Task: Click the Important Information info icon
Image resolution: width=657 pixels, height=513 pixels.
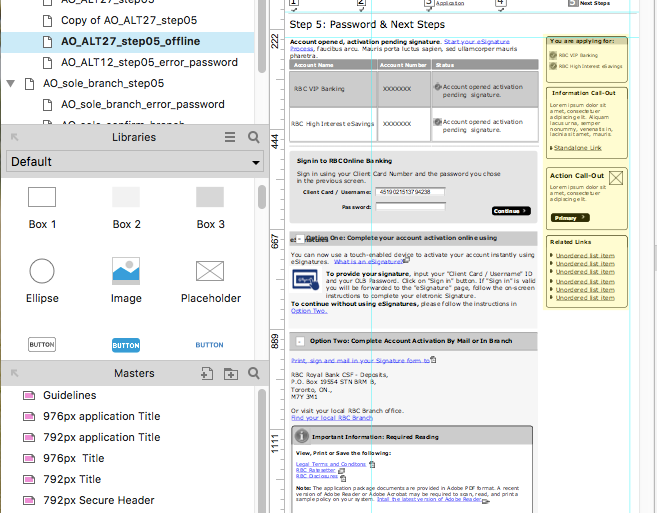Action: [x=301, y=436]
